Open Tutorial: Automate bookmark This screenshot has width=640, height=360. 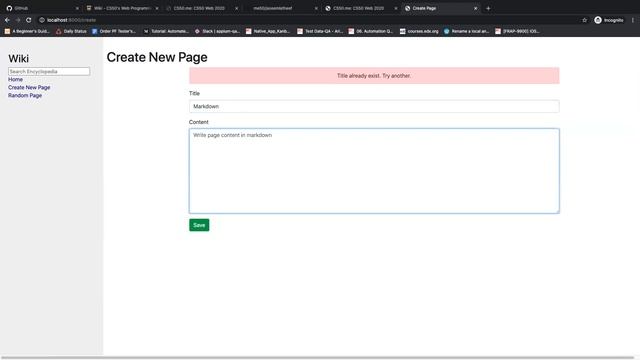166,31
